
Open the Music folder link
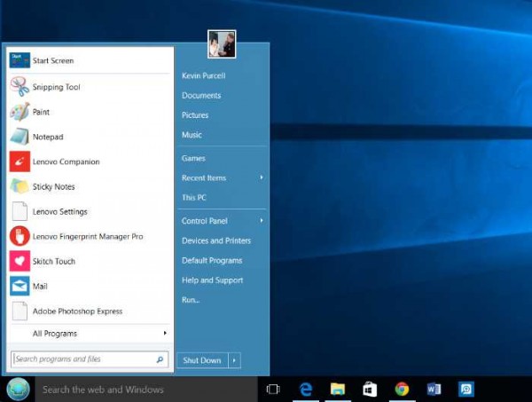click(x=192, y=135)
